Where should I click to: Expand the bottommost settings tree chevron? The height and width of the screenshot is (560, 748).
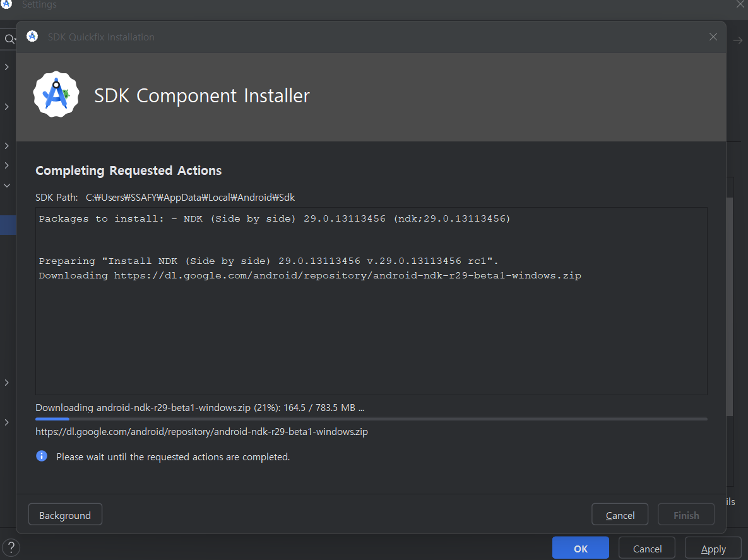(7, 422)
